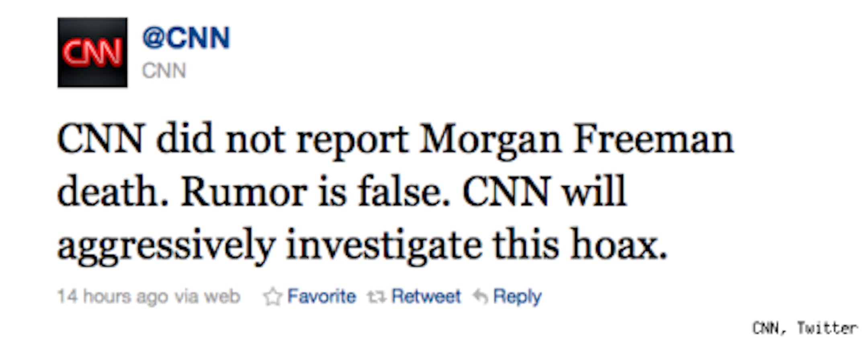The width and height of the screenshot is (868, 338).
Task: Favorite this tweet using the text link
Action: tap(321, 297)
